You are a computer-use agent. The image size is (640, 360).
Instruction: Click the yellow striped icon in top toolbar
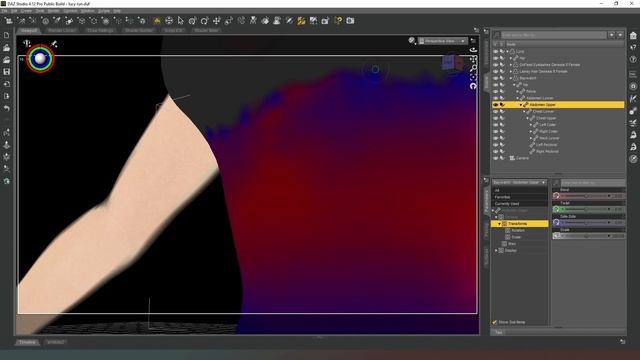(x=301, y=20)
